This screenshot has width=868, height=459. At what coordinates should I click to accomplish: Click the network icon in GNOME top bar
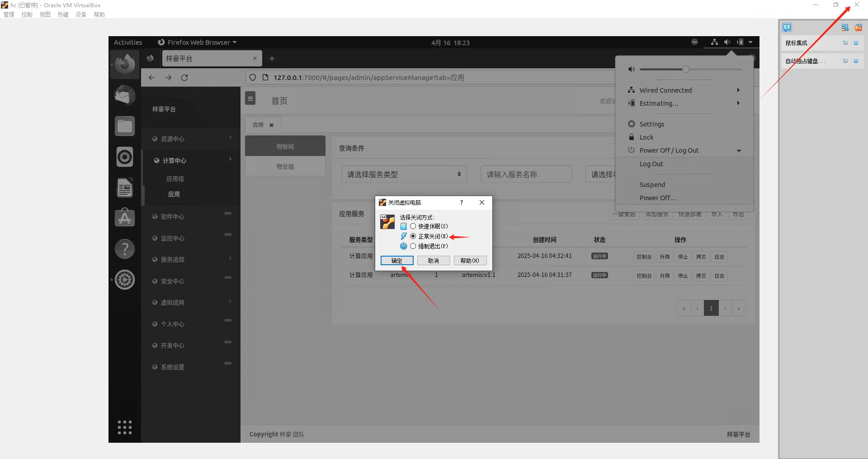[714, 42]
